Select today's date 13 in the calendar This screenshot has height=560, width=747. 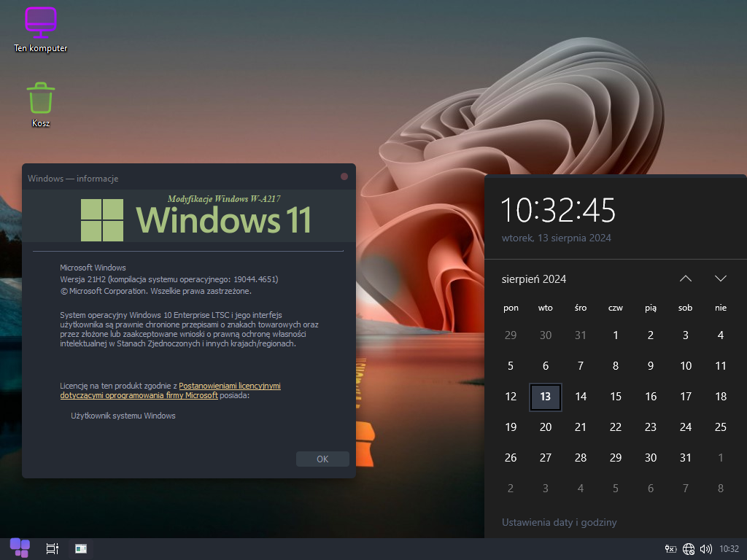coord(546,397)
